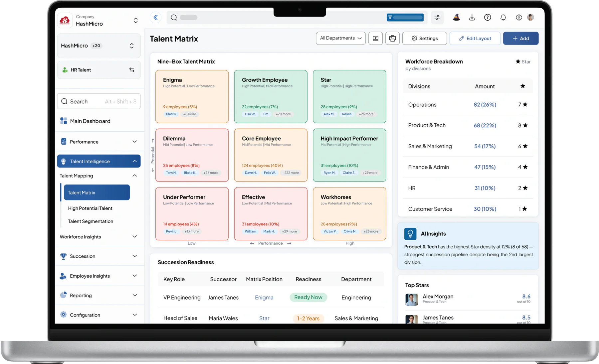Click the Edit Layout button

tap(475, 38)
